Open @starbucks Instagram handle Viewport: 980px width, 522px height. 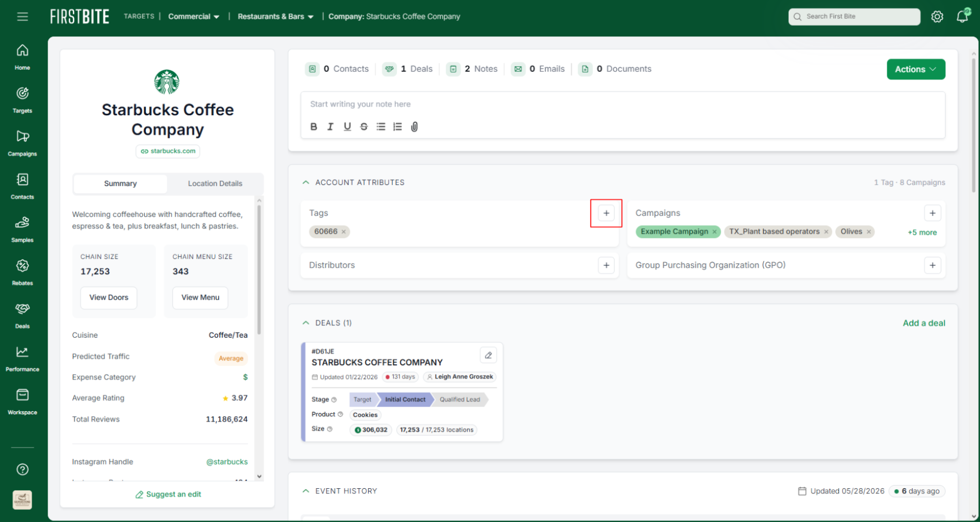click(x=227, y=462)
